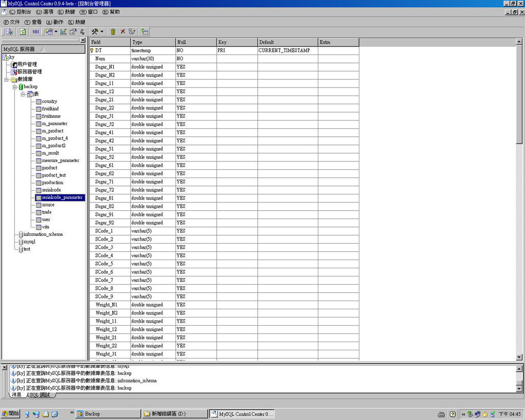Select the product_test table

[x=54, y=175]
